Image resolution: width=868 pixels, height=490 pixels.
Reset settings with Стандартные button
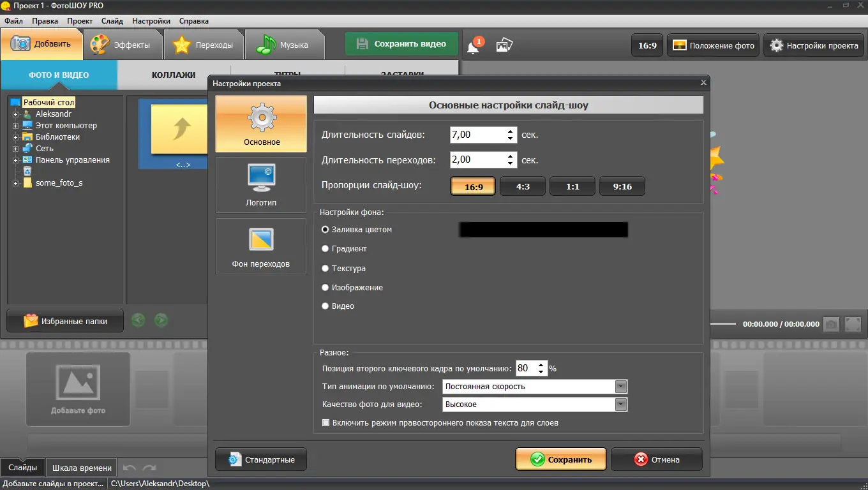pos(261,459)
